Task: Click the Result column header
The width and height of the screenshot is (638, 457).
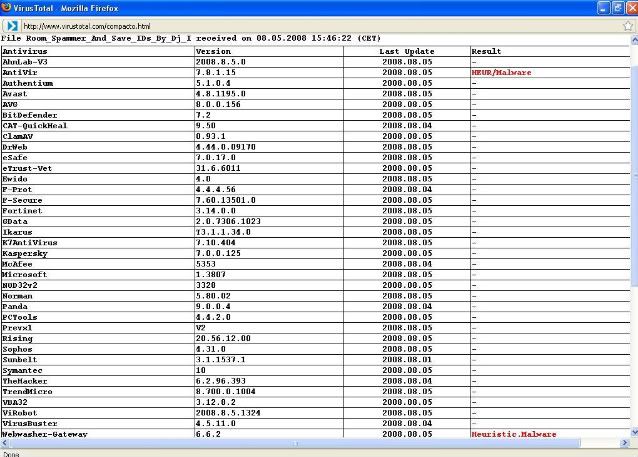Action: click(x=486, y=51)
